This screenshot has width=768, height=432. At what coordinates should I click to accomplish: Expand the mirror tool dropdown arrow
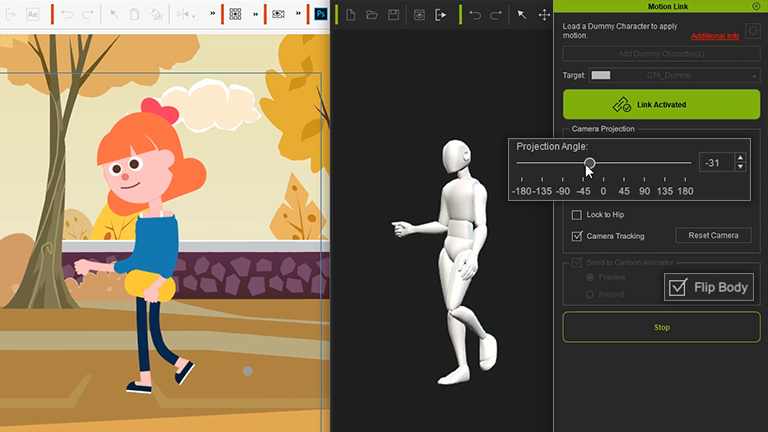(x=194, y=14)
